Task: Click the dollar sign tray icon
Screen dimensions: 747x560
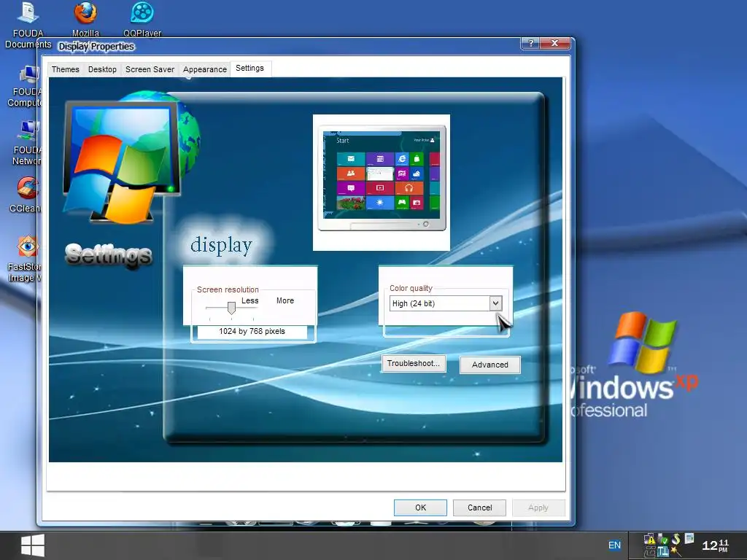Action: (676, 539)
